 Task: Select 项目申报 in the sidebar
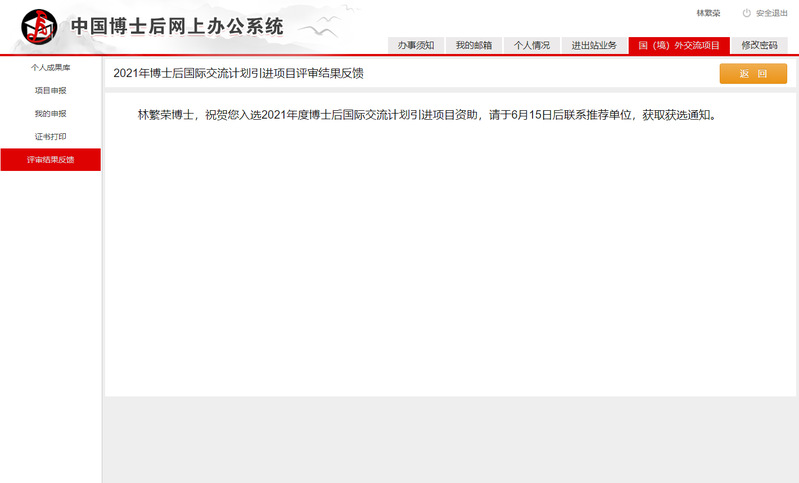coord(50,90)
